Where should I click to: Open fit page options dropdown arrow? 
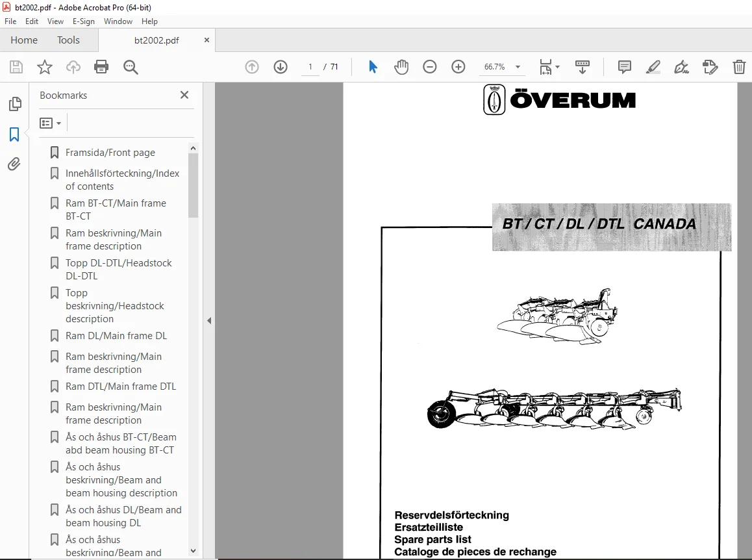[557, 67]
